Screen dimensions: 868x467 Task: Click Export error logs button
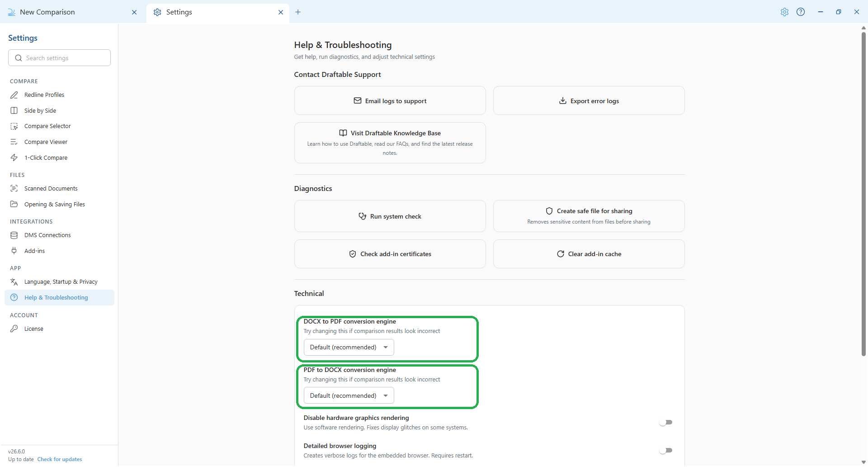589,100
